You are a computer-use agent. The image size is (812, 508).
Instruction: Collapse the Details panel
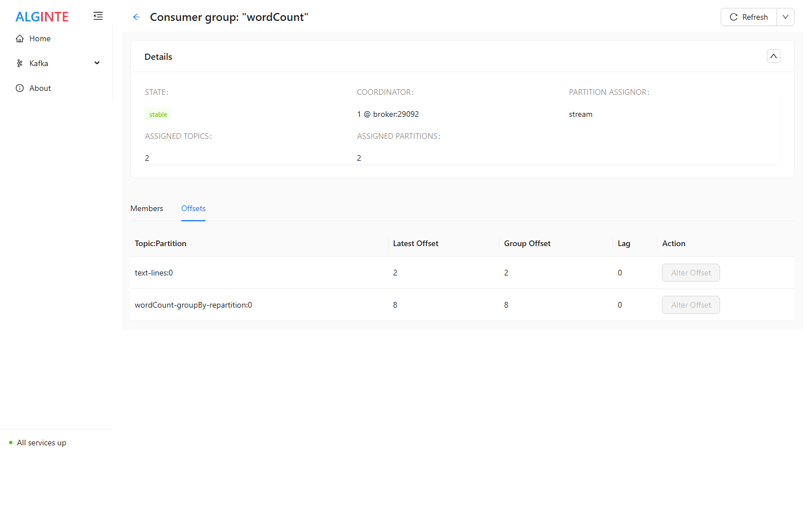tap(774, 56)
